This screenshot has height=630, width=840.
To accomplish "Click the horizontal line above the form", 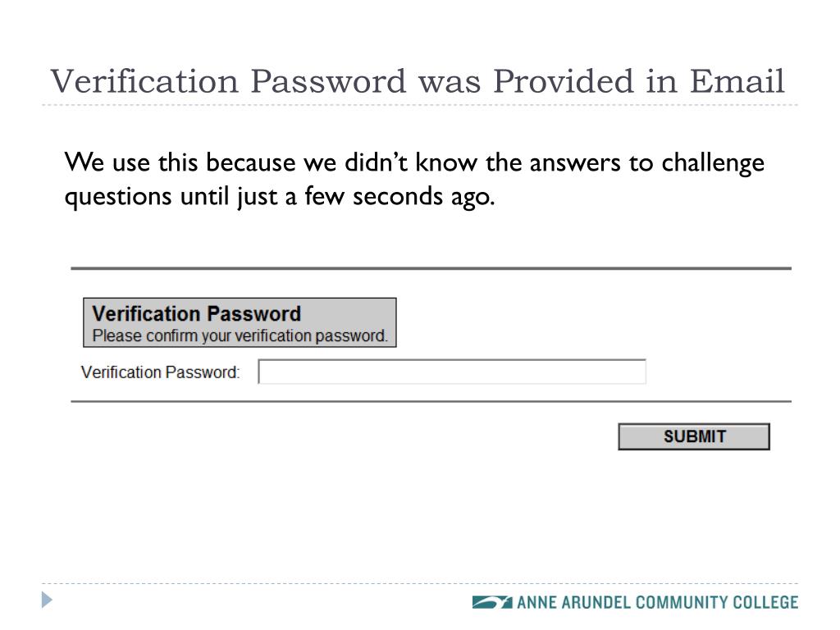I will tap(431, 268).
